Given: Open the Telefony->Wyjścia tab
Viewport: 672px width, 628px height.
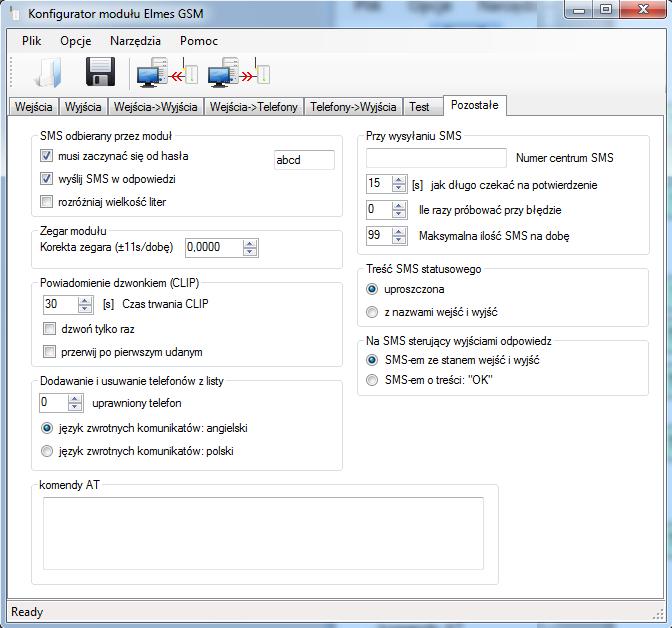Looking at the screenshot, I should 354,107.
